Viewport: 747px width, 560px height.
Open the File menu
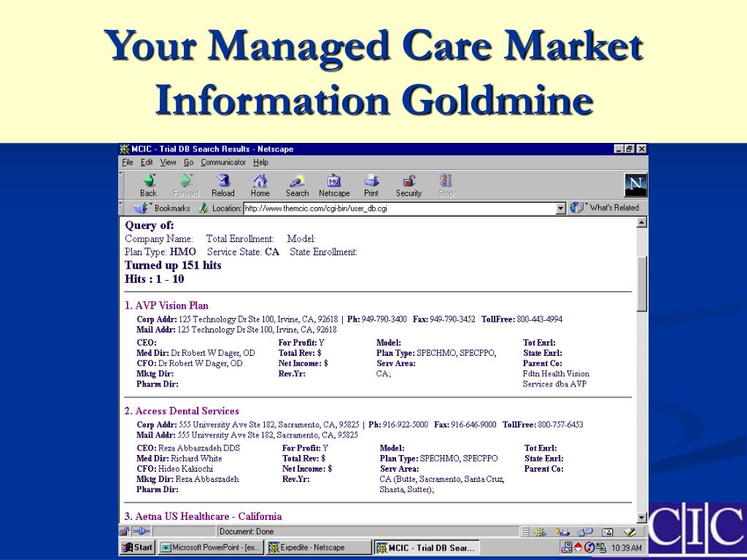tap(127, 163)
